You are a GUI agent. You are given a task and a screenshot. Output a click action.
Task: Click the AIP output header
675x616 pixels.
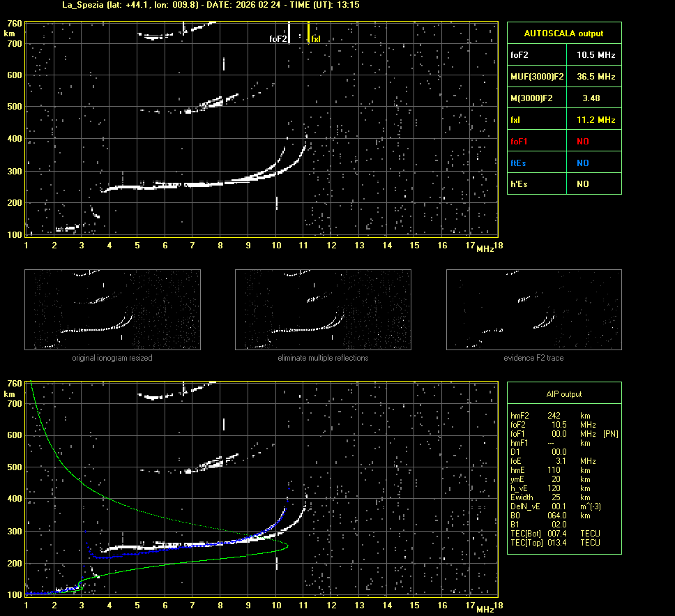(x=563, y=394)
